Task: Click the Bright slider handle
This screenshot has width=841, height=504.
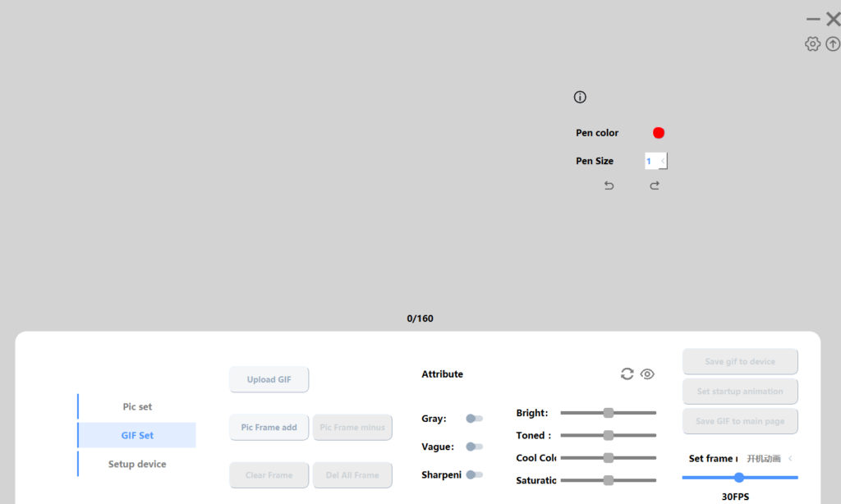Action: click(x=609, y=413)
